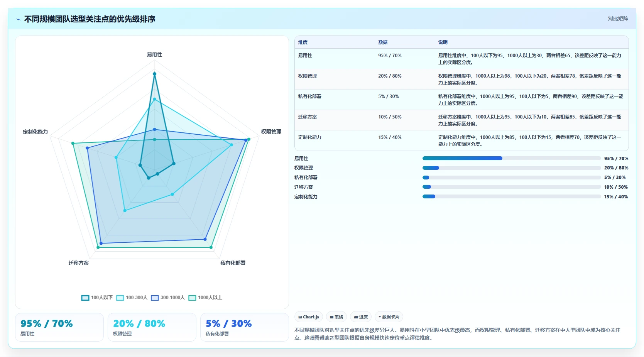Click the 迁移方案 axis label on the radar chart
The height and width of the screenshot is (357, 644).
(79, 263)
